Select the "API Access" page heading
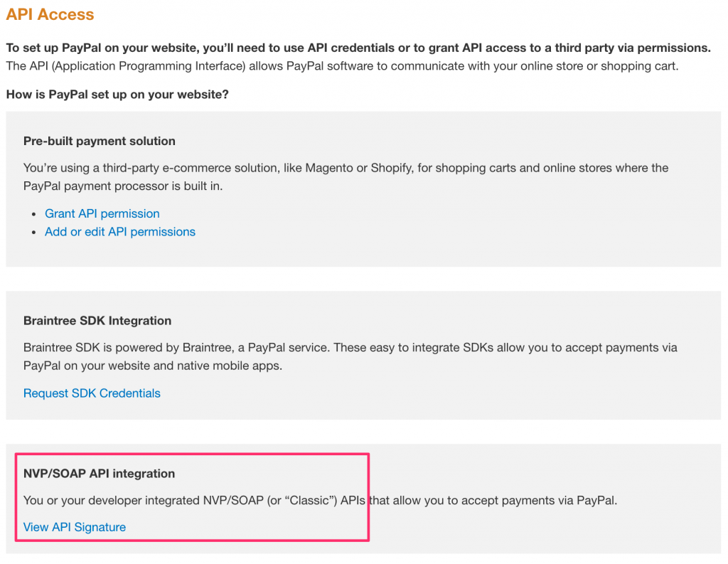 (x=49, y=14)
